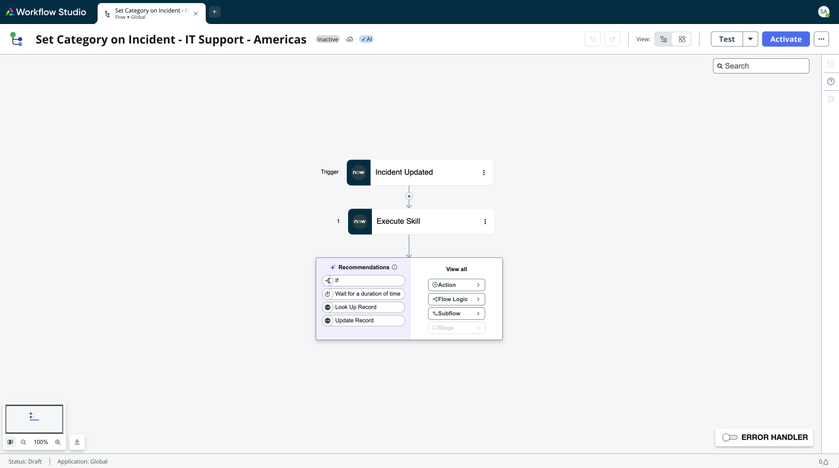Expand the Action category
Image resolution: width=839 pixels, height=468 pixels.
click(456, 285)
